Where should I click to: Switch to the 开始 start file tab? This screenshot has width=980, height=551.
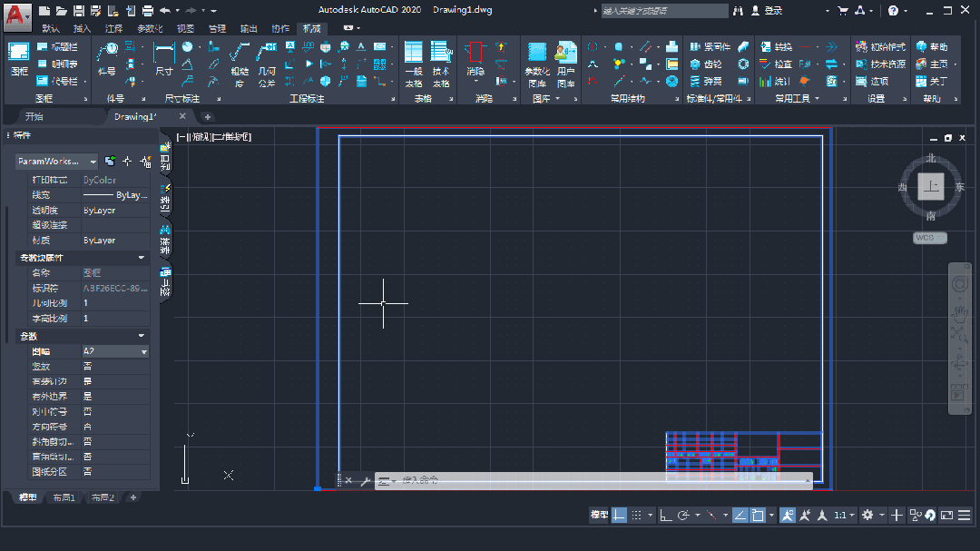pos(34,116)
